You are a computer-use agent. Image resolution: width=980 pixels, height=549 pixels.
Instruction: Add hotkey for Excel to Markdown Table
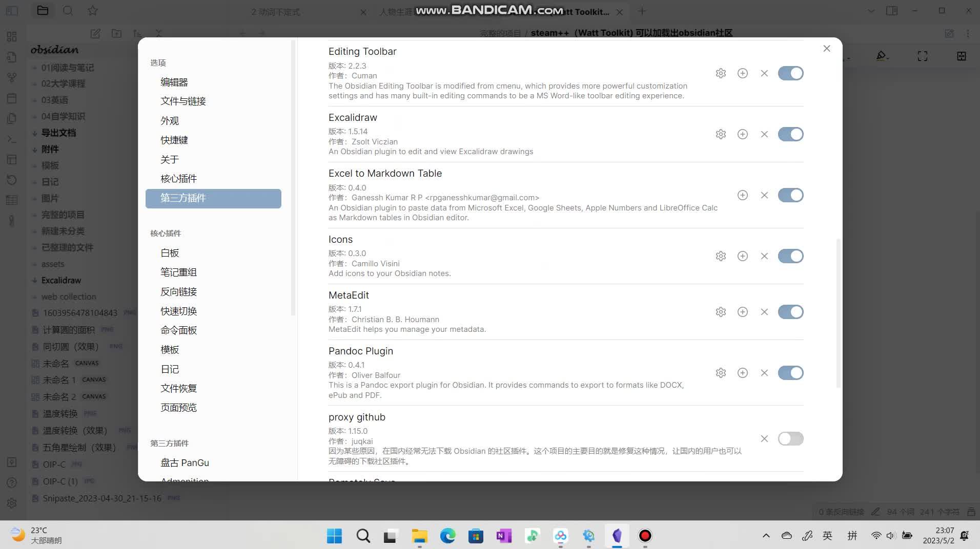742,195
